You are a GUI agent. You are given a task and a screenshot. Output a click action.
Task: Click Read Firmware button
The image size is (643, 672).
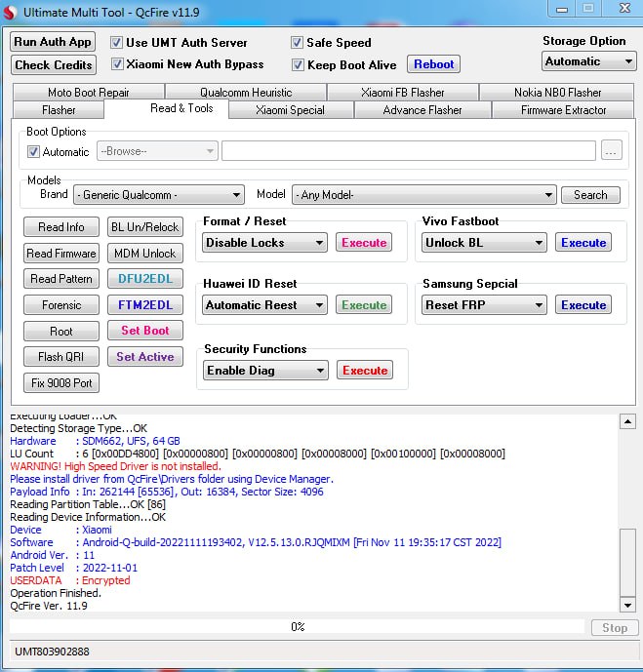click(x=61, y=254)
